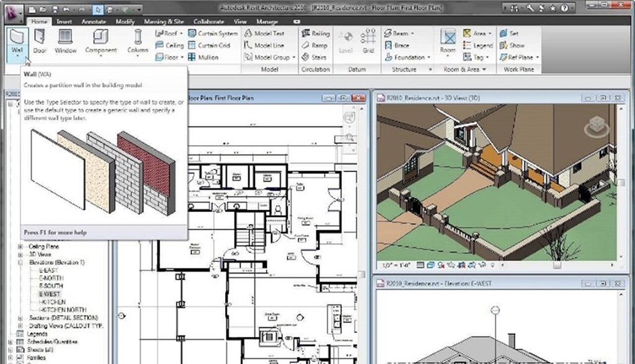Open the Foundation dropdown arrow
The width and height of the screenshot is (635, 364).
(429, 58)
